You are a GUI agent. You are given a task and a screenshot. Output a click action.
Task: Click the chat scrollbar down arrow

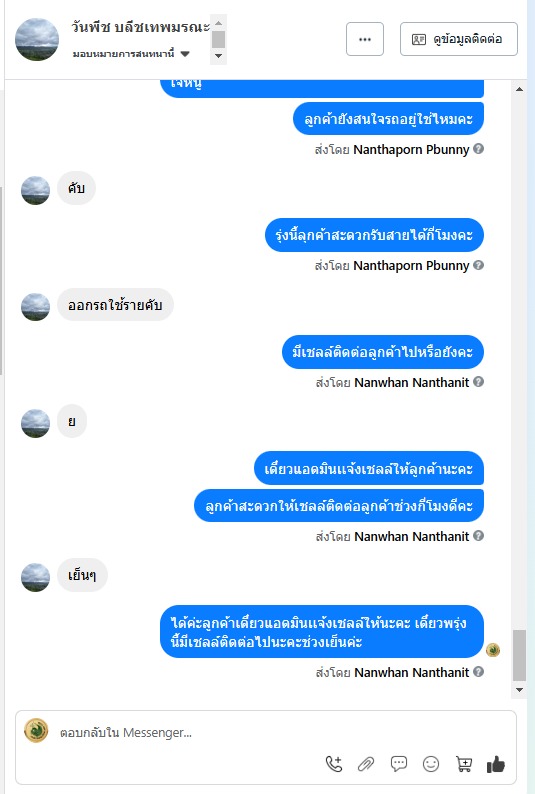point(519,690)
